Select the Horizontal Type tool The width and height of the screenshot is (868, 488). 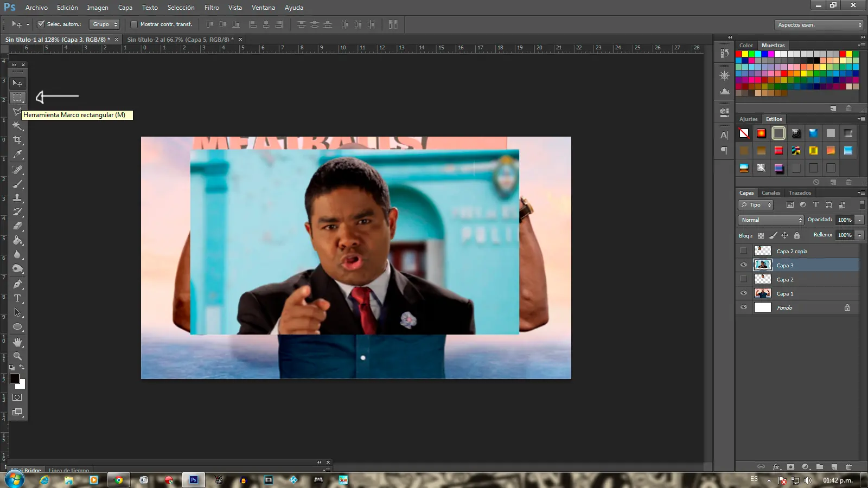click(17, 298)
